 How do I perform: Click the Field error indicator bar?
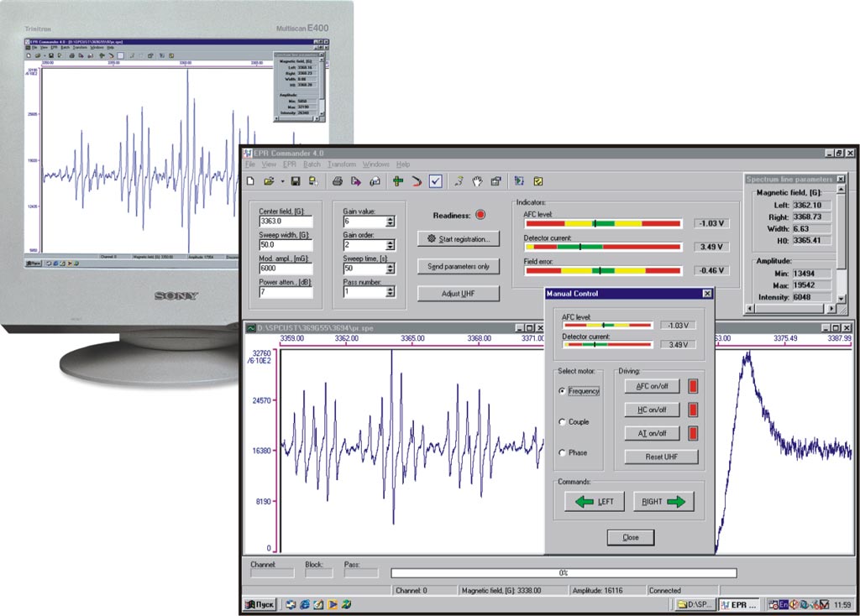603,271
